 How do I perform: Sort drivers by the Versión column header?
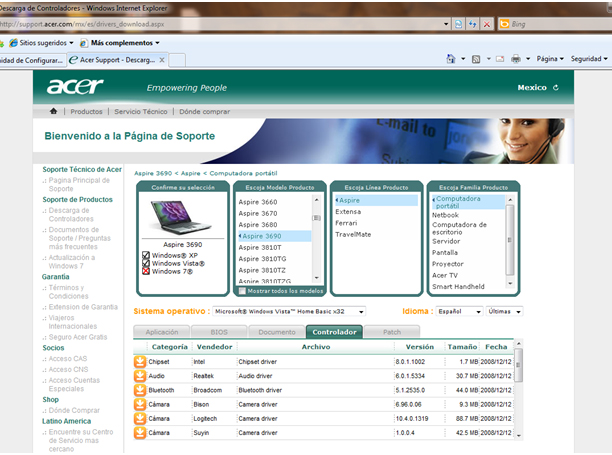coord(420,347)
